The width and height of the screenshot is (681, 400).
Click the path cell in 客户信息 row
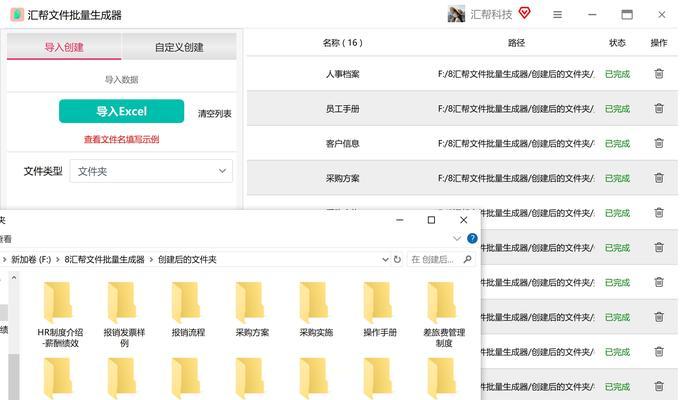(x=516, y=144)
